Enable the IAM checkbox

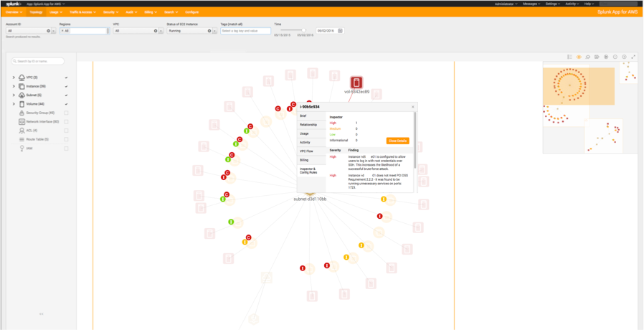(x=66, y=148)
